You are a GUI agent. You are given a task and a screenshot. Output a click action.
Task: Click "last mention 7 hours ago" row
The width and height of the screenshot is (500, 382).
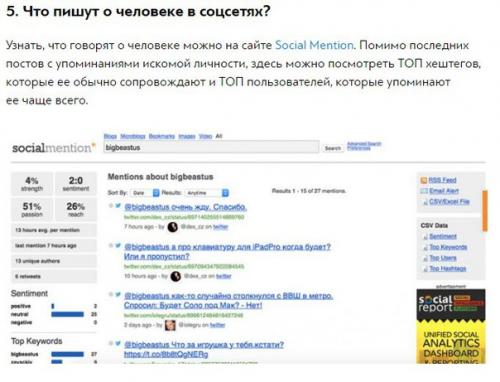click(54, 246)
